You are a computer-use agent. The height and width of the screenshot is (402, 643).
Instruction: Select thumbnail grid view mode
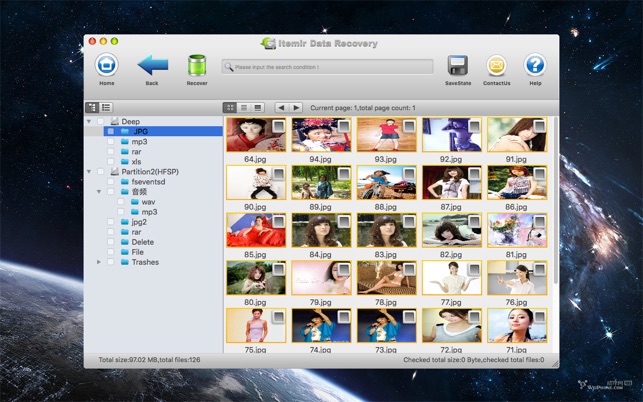[230, 107]
